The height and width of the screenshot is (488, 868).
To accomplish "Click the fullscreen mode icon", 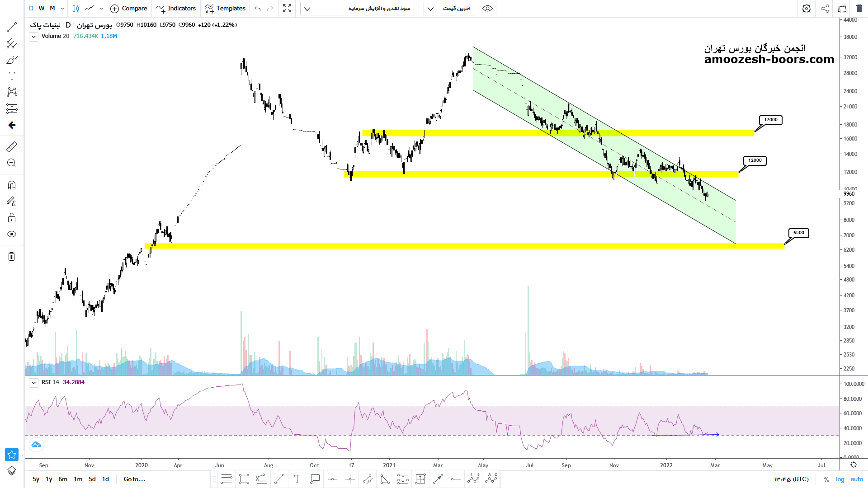I will pos(287,9).
